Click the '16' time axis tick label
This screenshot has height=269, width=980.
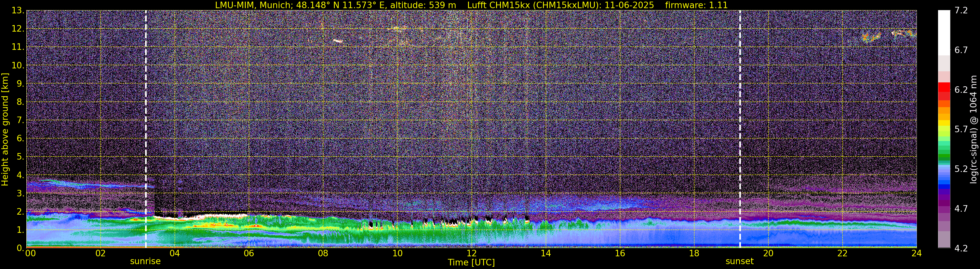[x=620, y=253]
